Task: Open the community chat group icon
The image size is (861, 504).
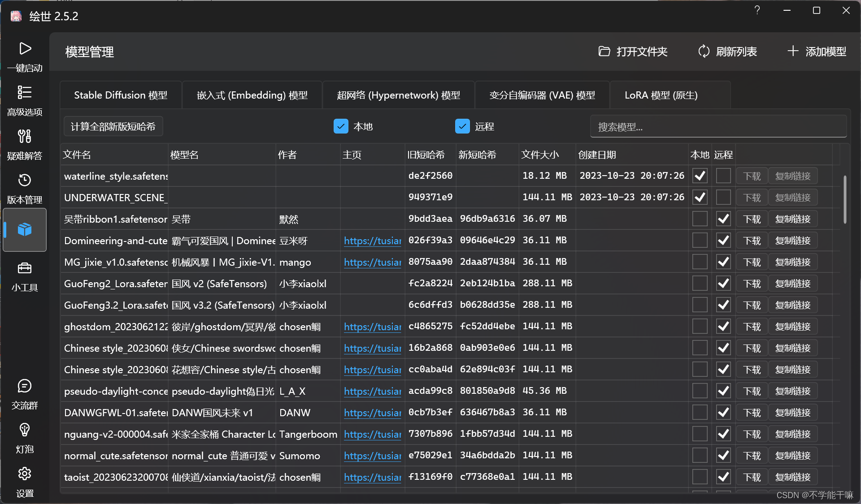Action: [25, 386]
